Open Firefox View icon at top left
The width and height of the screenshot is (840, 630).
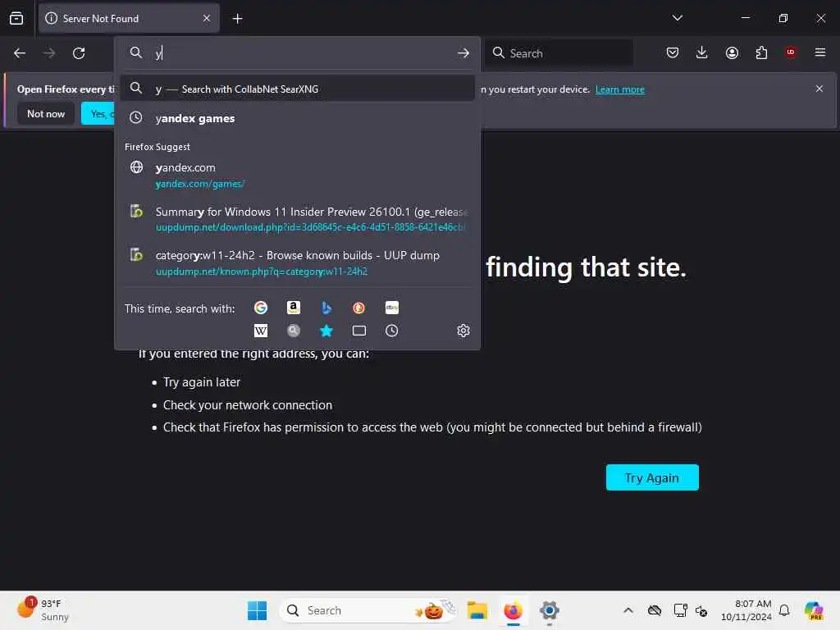pyautogui.click(x=16, y=18)
